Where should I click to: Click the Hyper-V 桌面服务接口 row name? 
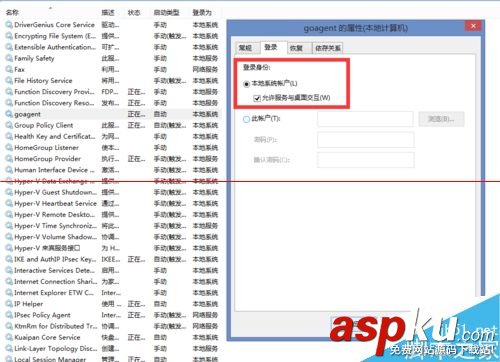(x=47, y=248)
